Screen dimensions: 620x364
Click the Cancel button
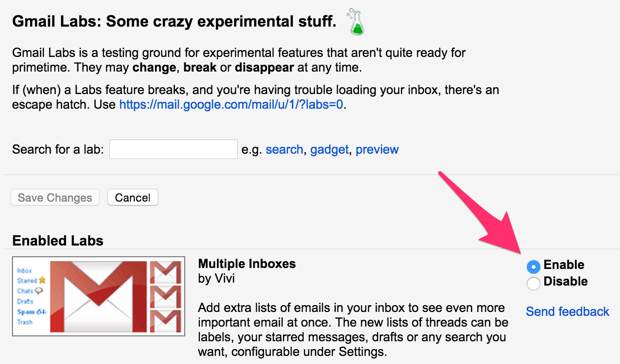(x=132, y=198)
